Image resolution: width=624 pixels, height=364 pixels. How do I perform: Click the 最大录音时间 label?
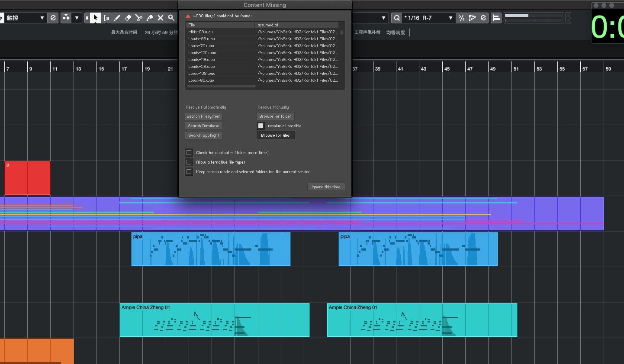tap(124, 32)
